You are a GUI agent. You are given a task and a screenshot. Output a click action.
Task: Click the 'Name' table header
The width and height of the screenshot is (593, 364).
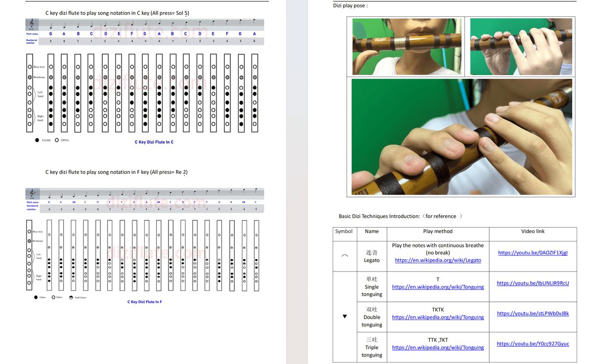click(x=372, y=231)
